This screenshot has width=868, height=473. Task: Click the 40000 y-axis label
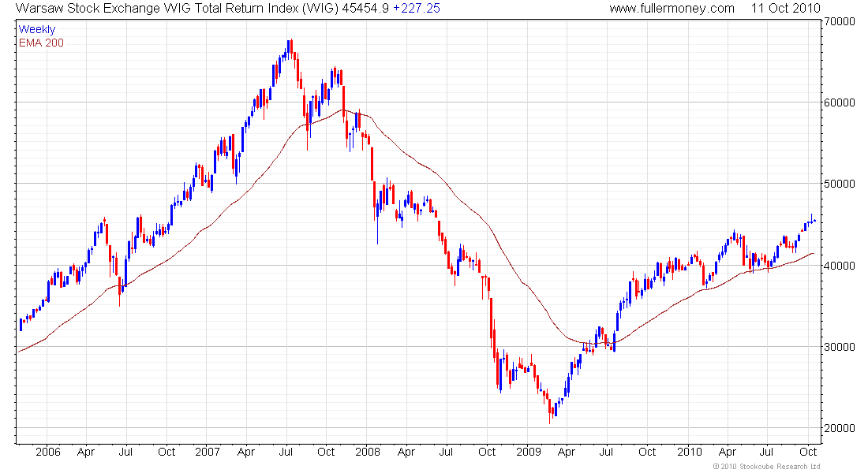point(840,266)
